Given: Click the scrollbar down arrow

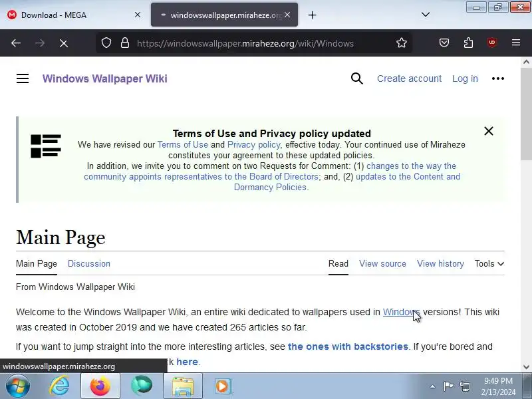Looking at the screenshot, I should (526, 366).
